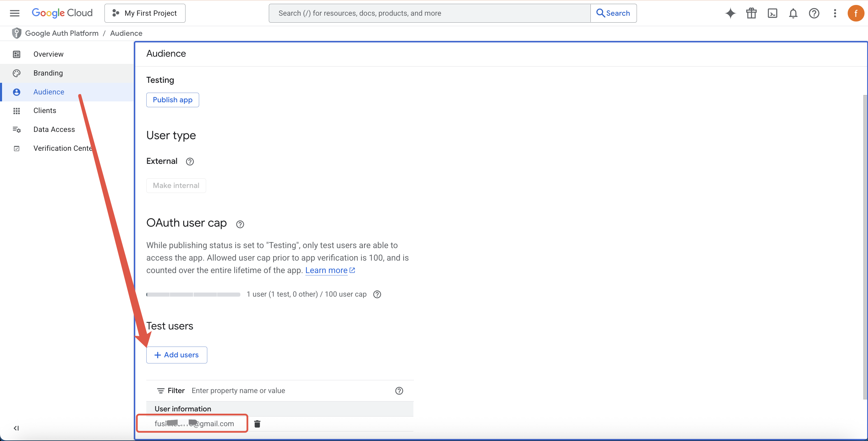Viewport: 868px width, 441px height.
Task: Open the Data Access sidebar item
Action: pos(67,130)
